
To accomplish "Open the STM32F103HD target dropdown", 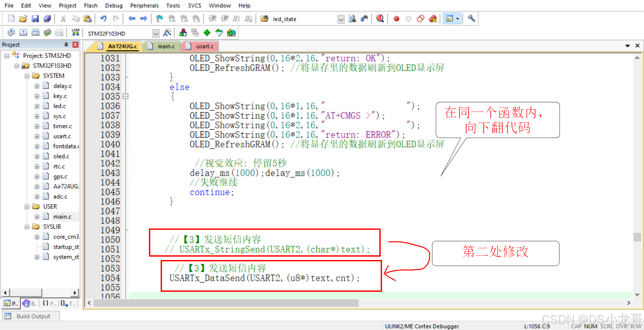I will [x=156, y=33].
